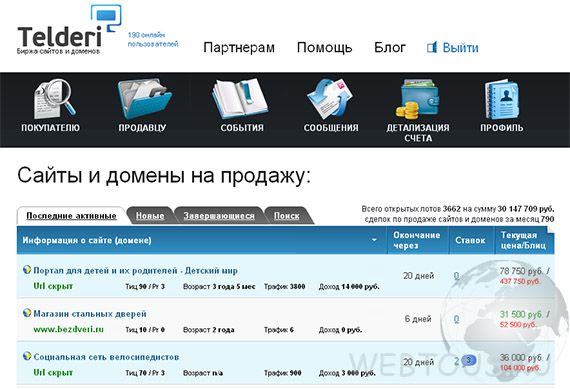Click globe icon beside Магазин стальных дверей
The image size is (570, 389).
coord(27,313)
